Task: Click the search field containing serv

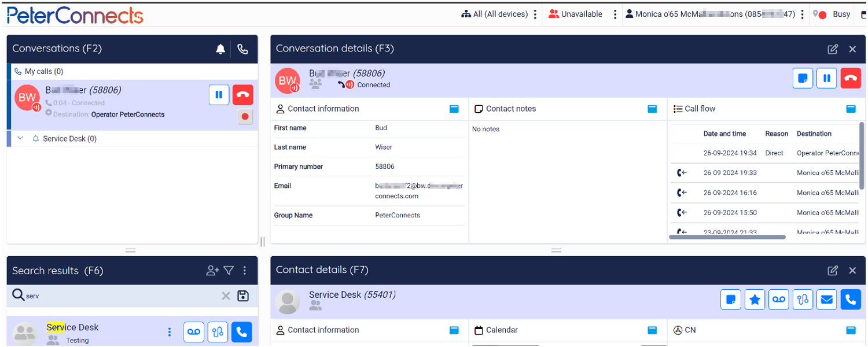Action: [x=122, y=296]
